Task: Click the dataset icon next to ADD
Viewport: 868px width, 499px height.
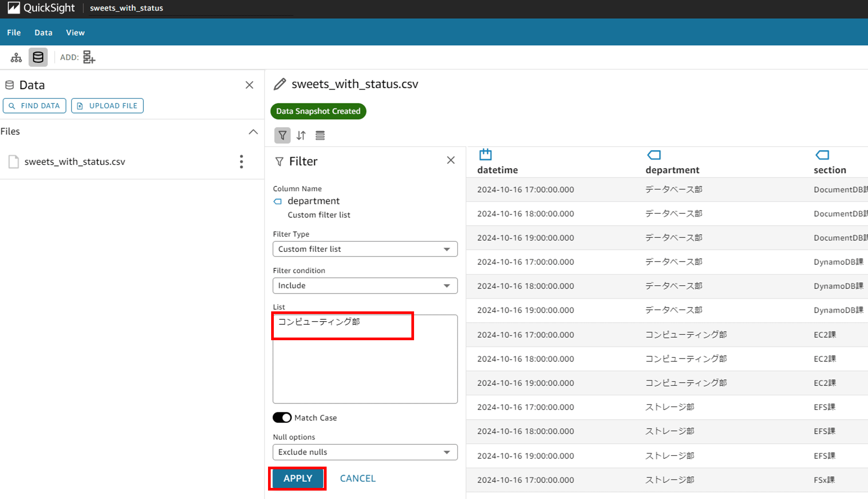Action: 89,57
